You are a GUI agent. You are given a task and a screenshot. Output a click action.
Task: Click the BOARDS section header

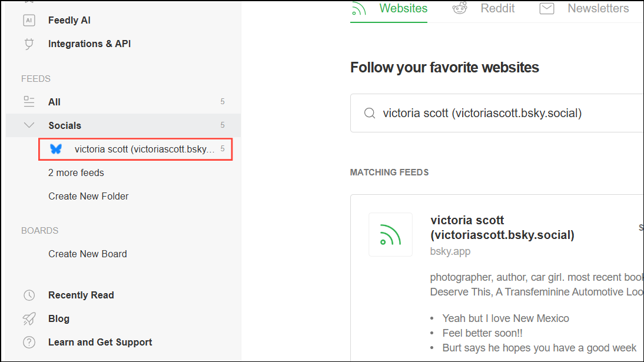pyautogui.click(x=39, y=231)
